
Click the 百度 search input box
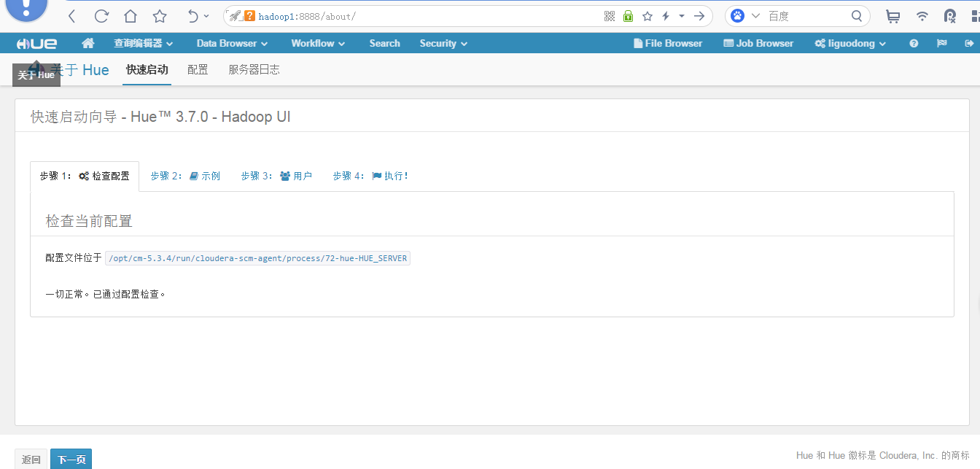806,16
